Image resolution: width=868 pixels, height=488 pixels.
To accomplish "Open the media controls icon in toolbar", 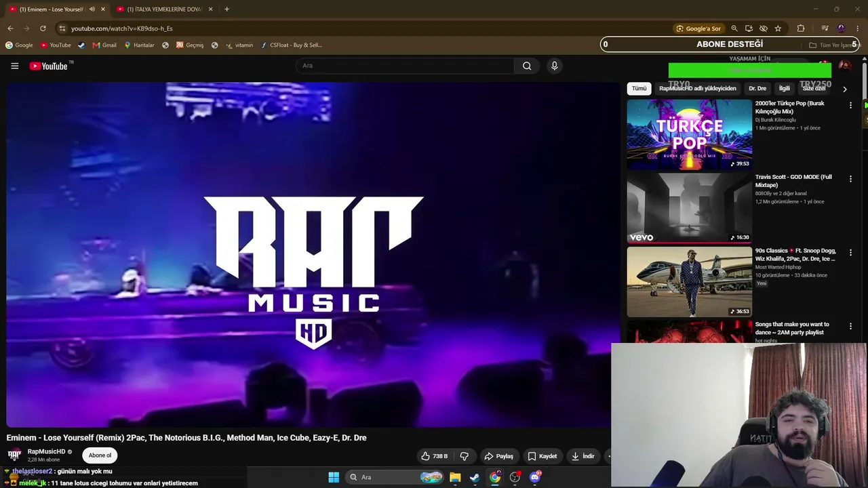I will 825,28.
